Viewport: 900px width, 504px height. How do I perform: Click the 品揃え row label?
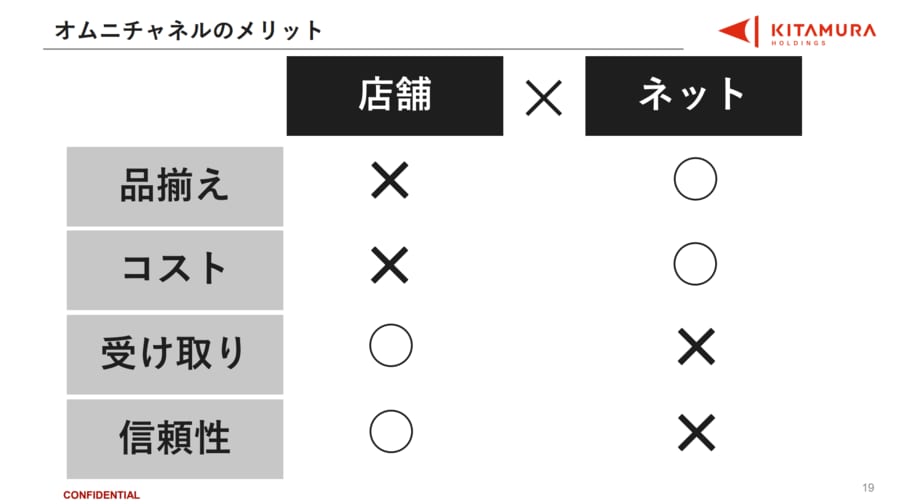click(x=175, y=186)
